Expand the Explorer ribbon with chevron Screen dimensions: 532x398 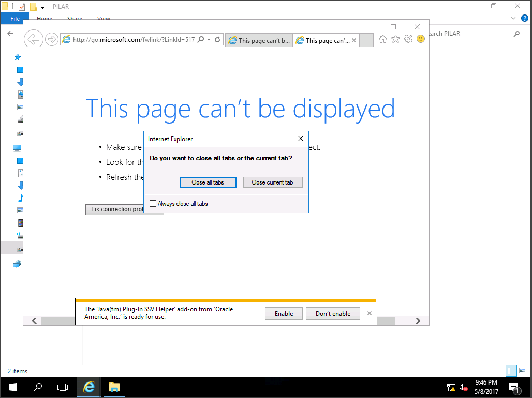tap(513, 18)
